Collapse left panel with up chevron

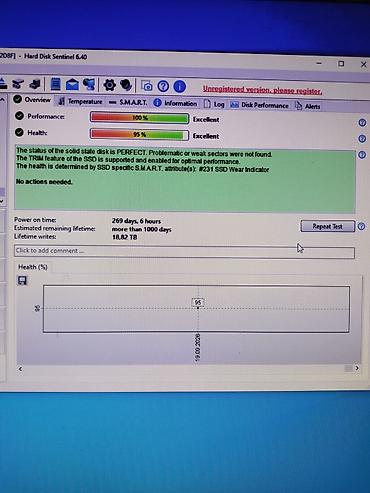(x=2, y=99)
